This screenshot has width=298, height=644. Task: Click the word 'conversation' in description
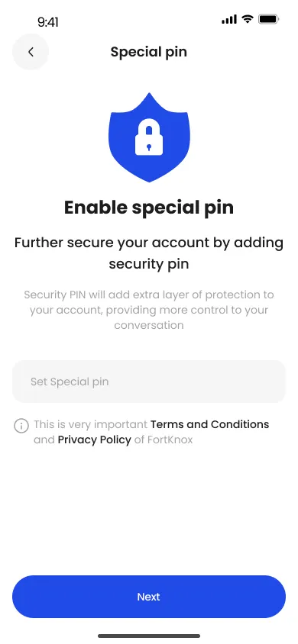click(x=149, y=325)
